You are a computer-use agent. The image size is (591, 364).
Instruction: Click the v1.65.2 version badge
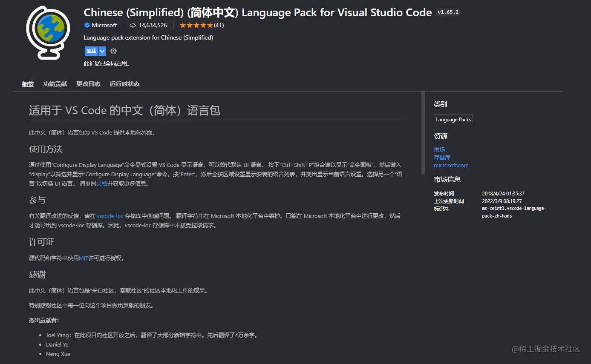(448, 12)
